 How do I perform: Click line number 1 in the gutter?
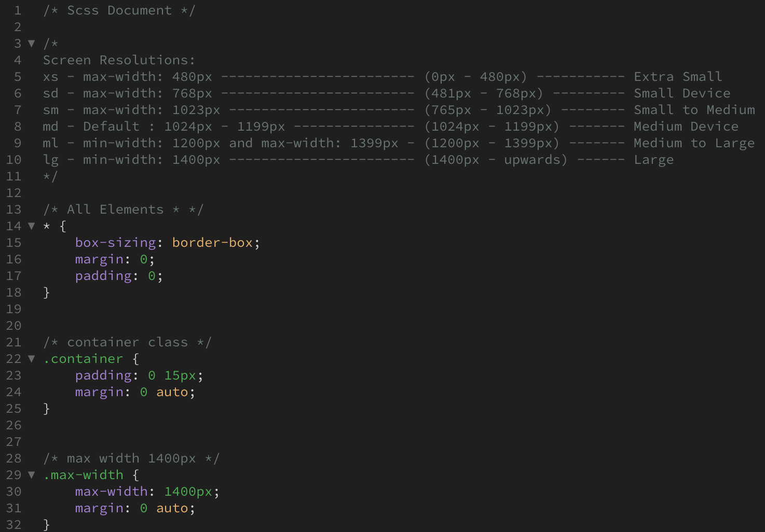(17, 10)
